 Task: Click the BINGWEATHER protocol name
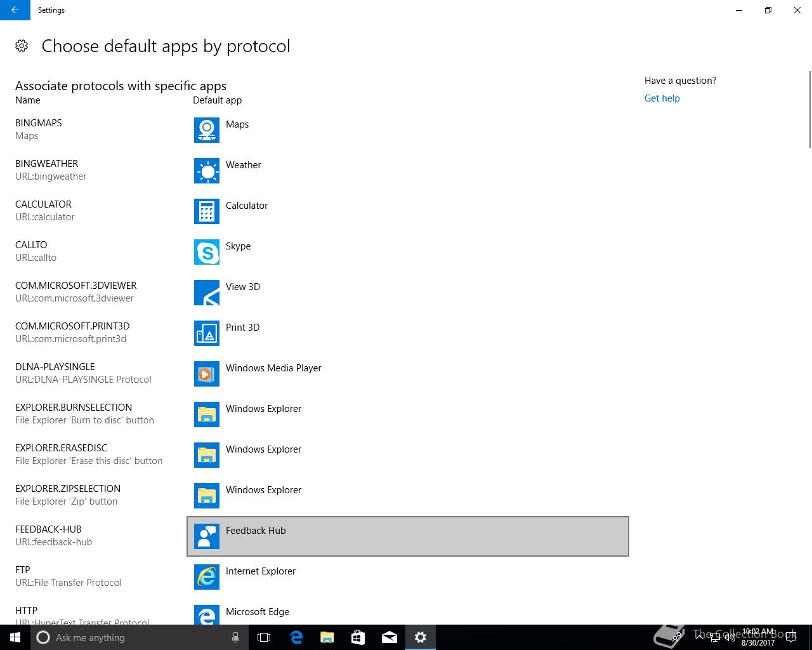click(47, 164)
